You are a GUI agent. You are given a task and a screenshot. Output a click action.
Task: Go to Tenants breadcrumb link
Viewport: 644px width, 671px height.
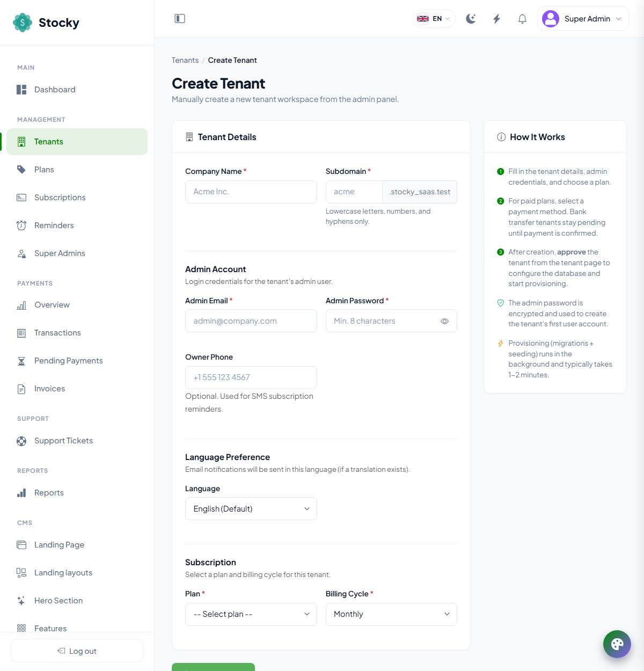pyautogui.click(x=185, y=60)
